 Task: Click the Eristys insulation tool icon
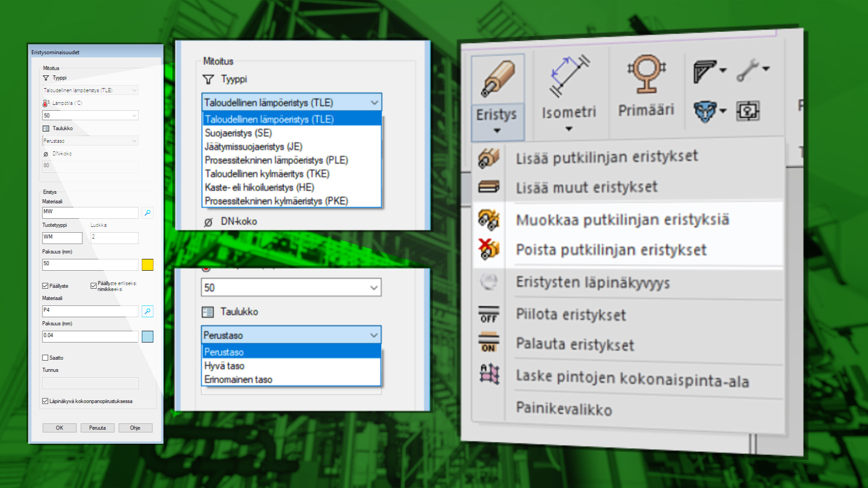(497, 79)
